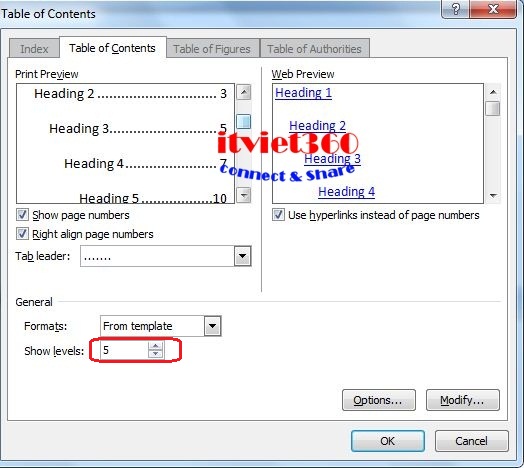Screen dimensions: 524x468
Task: Uncheck Show page numbers
Action: (x=22, y=215)
